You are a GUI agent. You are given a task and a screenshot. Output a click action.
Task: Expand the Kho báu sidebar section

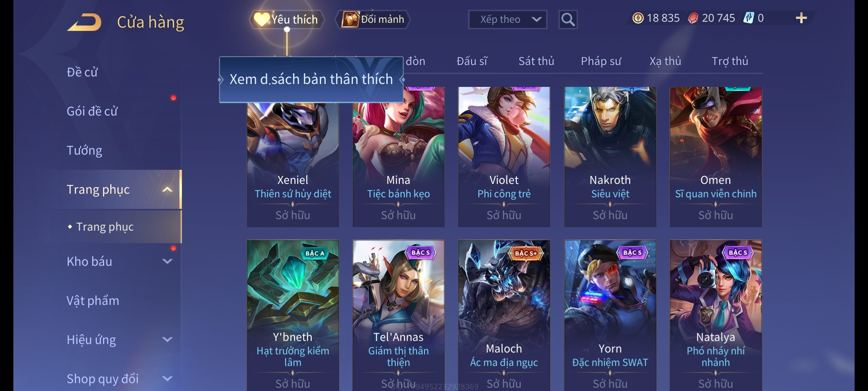coord(167,261)
